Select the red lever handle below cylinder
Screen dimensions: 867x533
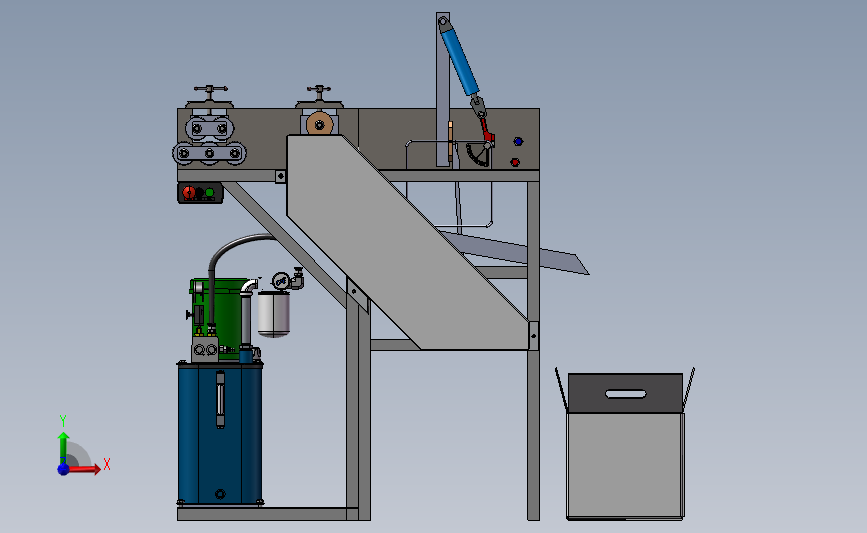coord(487,132)
